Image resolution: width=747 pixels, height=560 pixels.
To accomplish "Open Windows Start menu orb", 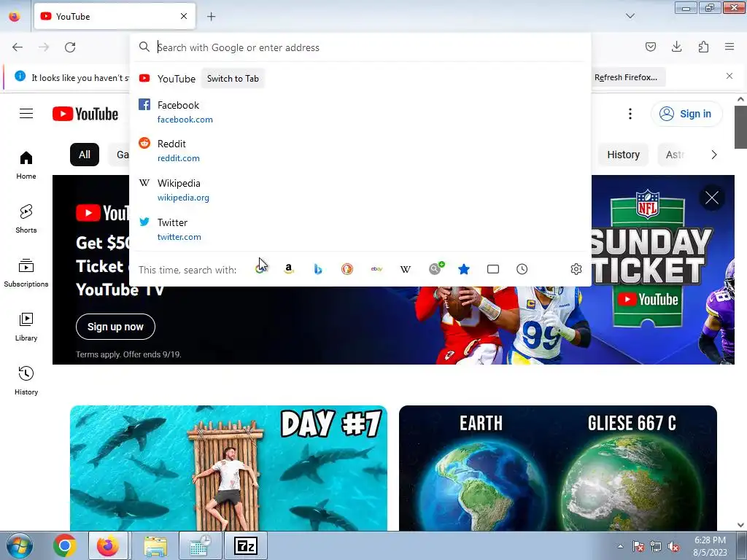I will pos(20,545).
